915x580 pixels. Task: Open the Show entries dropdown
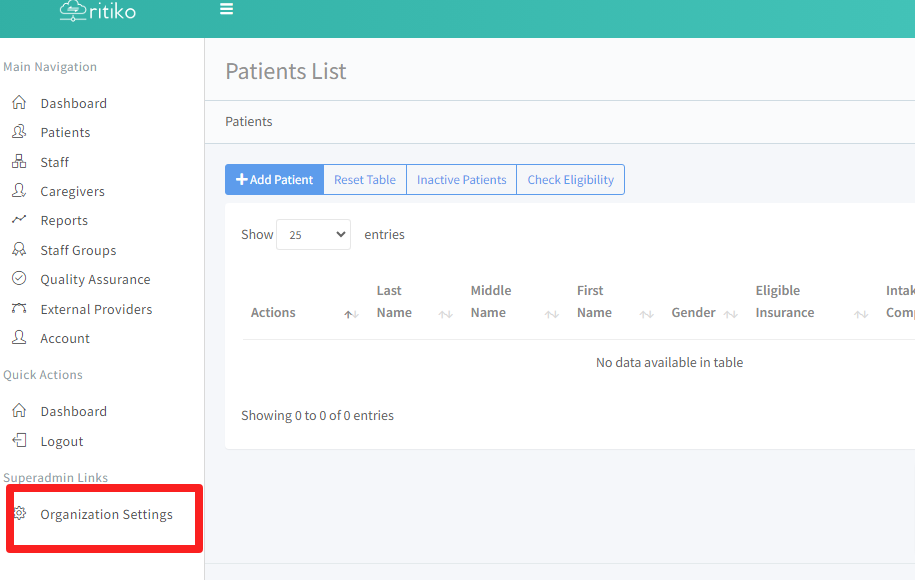313,235
